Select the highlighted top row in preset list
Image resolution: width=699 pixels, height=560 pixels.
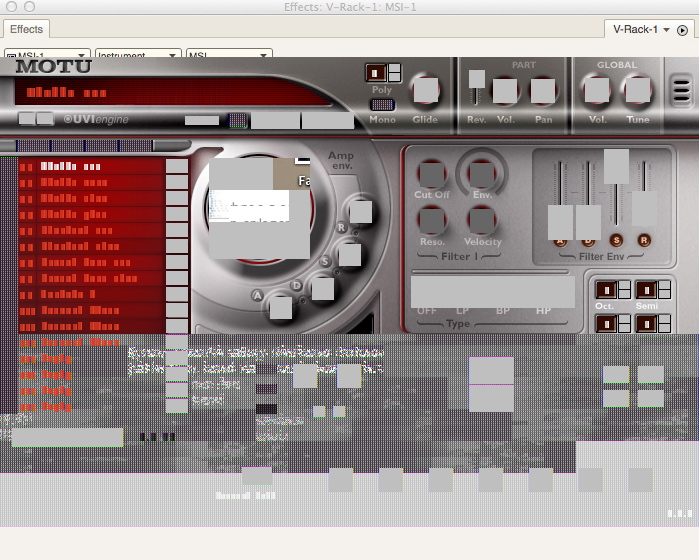pyautogui.click(x=92, y=166)
